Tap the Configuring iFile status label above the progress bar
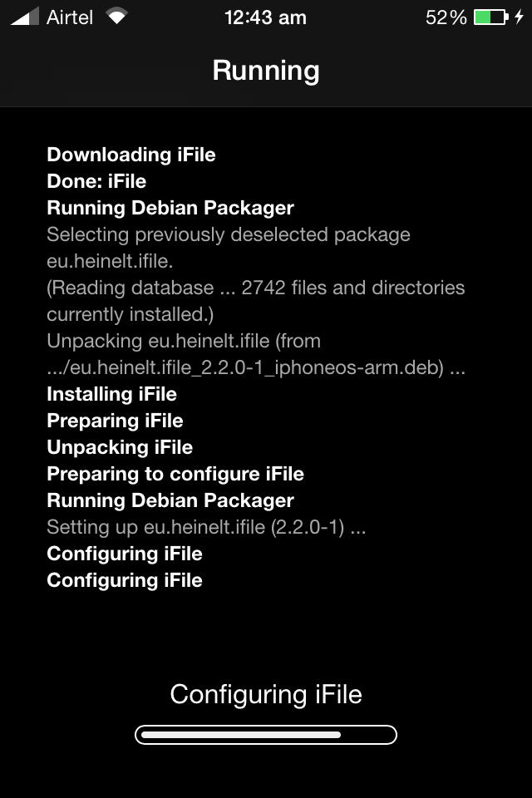The width and height of the screenshot is (532, 798). point(266,694)
